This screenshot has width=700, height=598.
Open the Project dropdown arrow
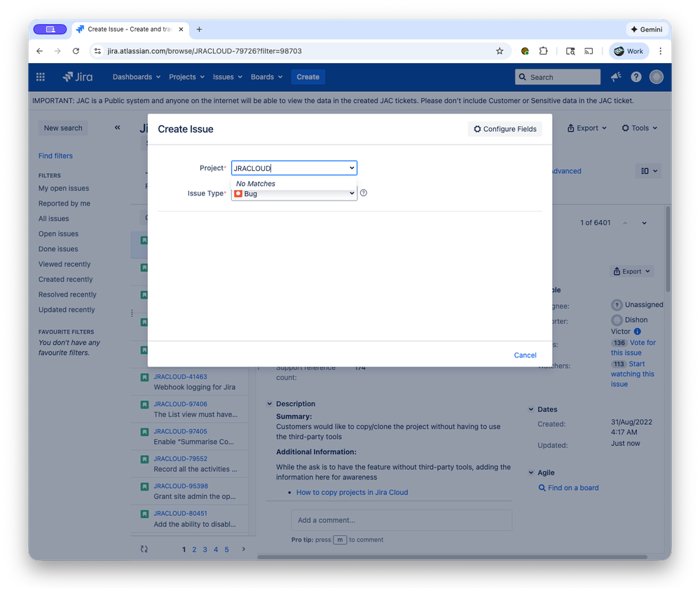point(352,168)
